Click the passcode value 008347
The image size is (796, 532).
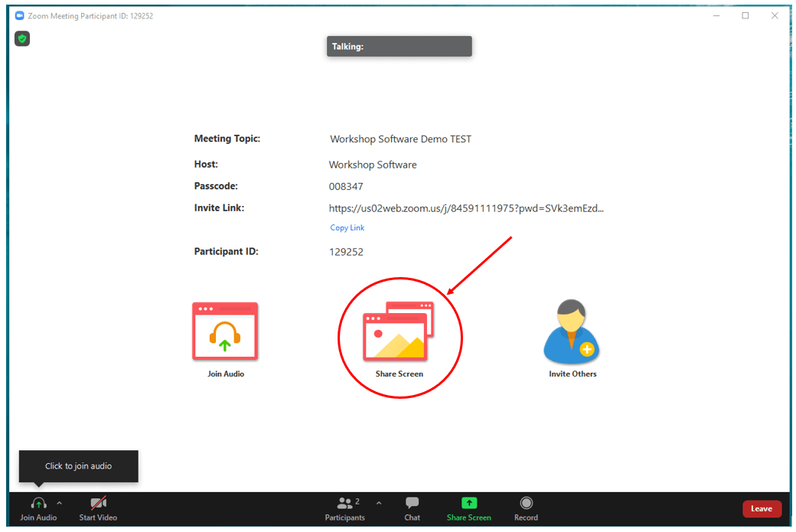[346, 186]
